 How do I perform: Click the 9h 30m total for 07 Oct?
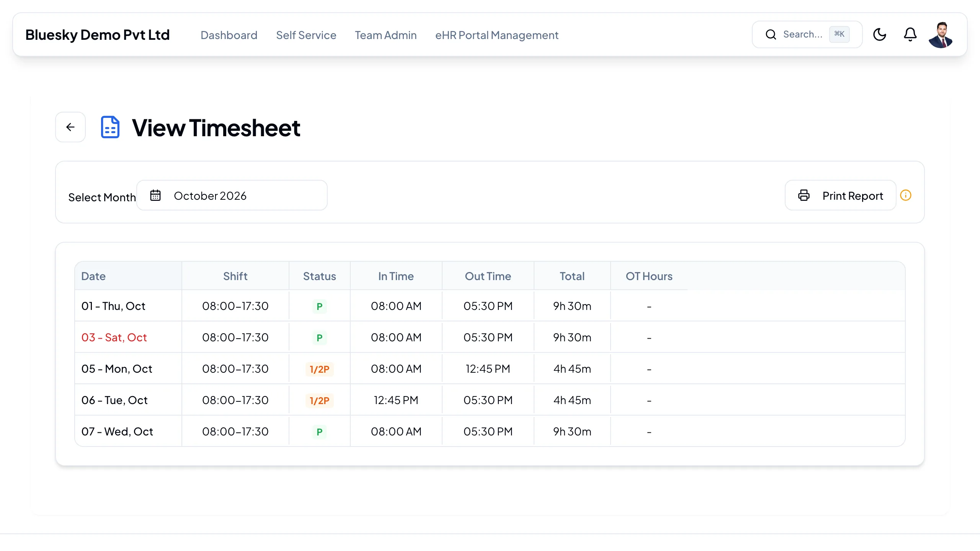click(x=572, y=432)
